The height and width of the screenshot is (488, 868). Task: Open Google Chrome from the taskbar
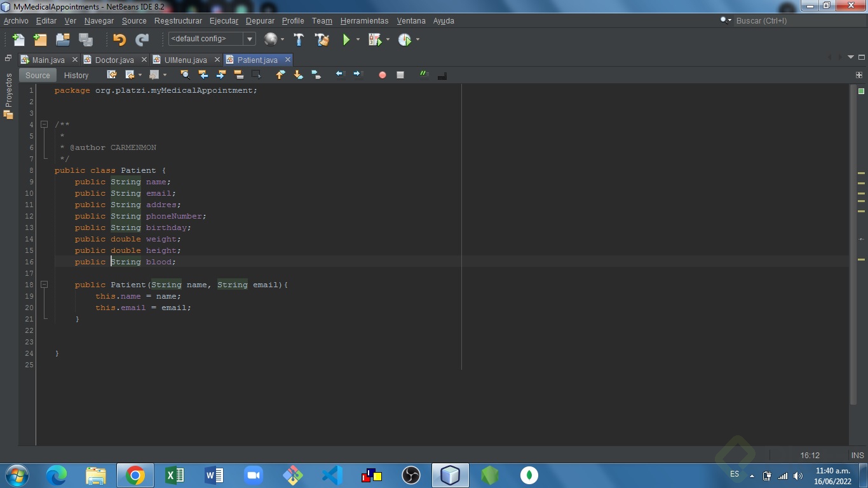135,475
